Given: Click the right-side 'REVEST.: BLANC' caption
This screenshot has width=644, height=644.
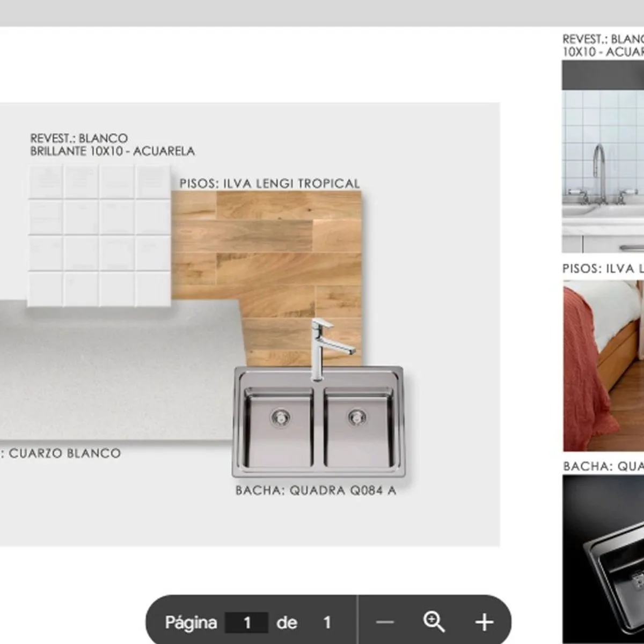Looking at the screenshot, I should click(x=603, y=46).
